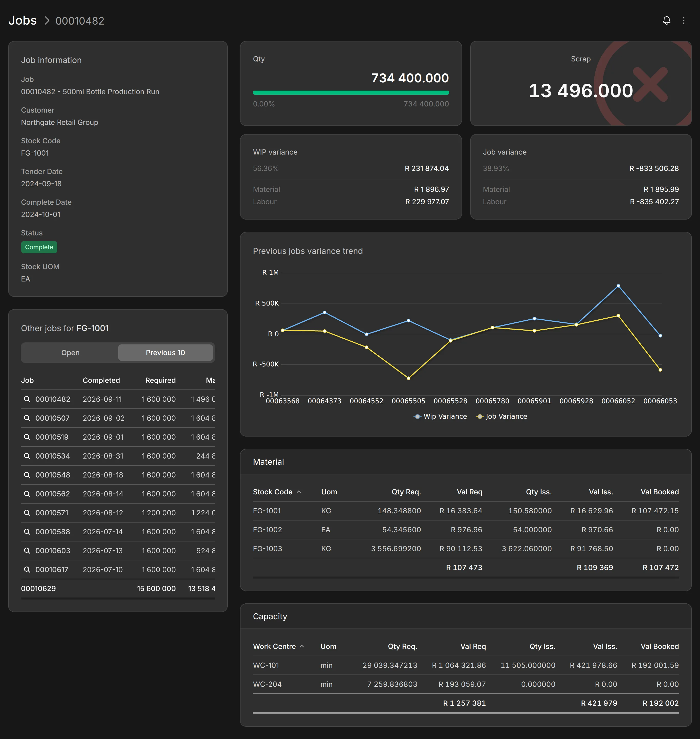
Task: Click the magnifier icon for job 00010603
Action: point(27,551)
